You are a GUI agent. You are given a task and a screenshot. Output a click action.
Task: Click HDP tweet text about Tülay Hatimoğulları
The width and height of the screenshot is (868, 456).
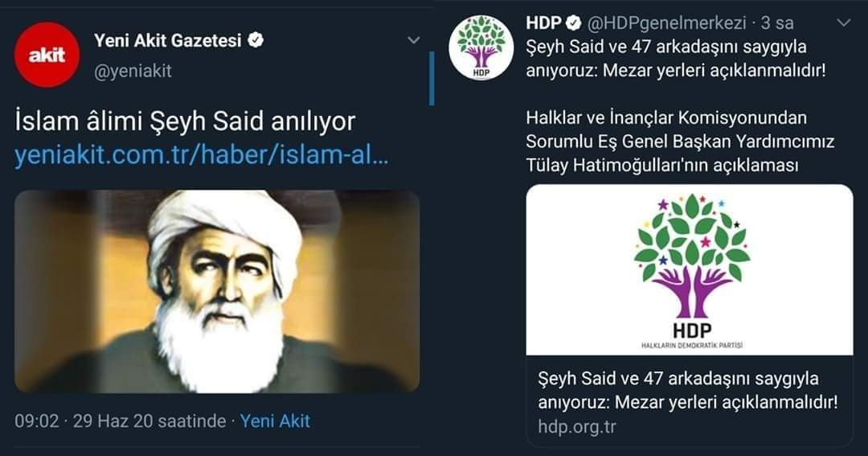[680, 142]
